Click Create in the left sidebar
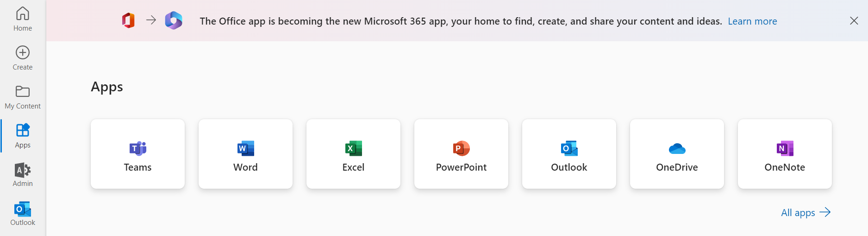 [23, 58]
